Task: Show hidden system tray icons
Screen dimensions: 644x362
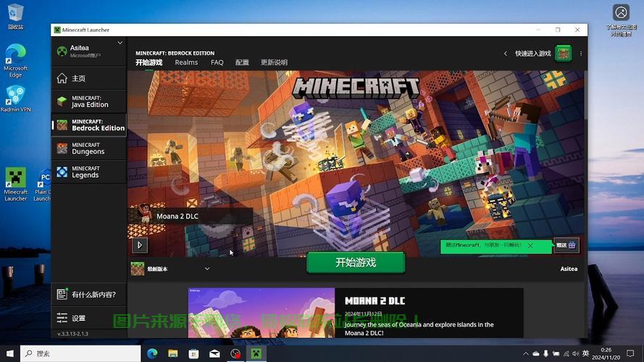Action: coord(526,353)
